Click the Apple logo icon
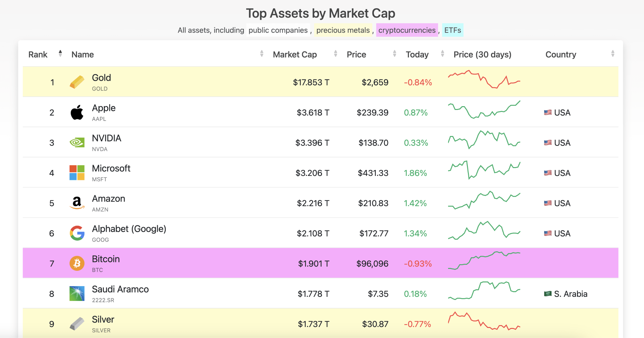Screen dimensions: 644x338 [x=77, y=112]
